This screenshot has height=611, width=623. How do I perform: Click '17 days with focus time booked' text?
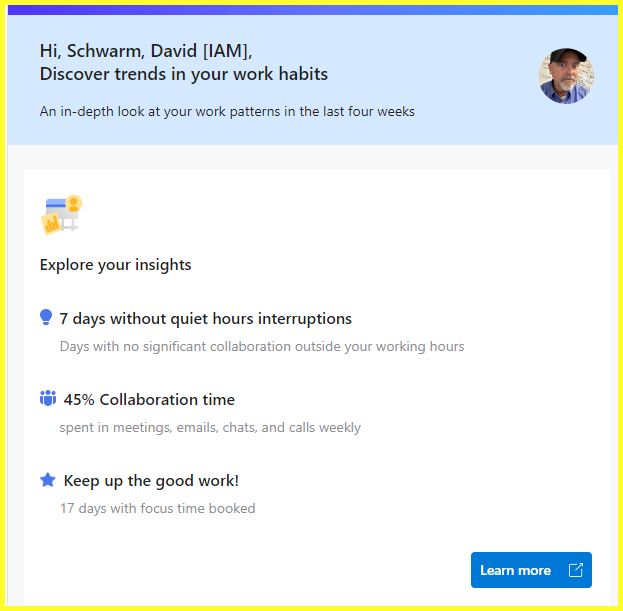pyautogui.click(x=157, y=508)
